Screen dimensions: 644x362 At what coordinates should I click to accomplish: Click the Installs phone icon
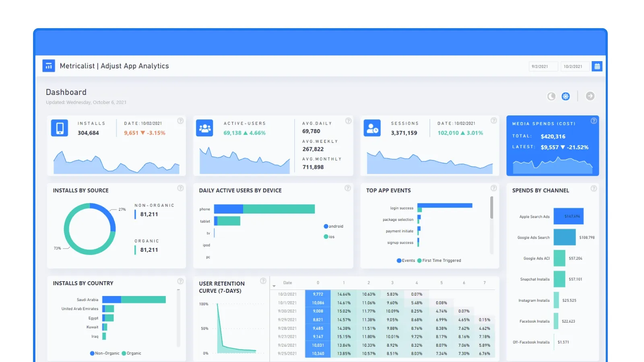[x=60, y=128]
